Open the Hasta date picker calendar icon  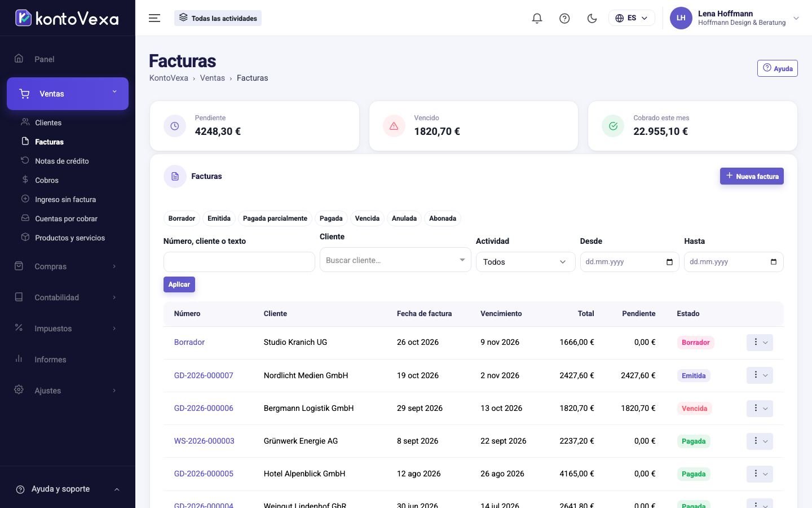774,262
